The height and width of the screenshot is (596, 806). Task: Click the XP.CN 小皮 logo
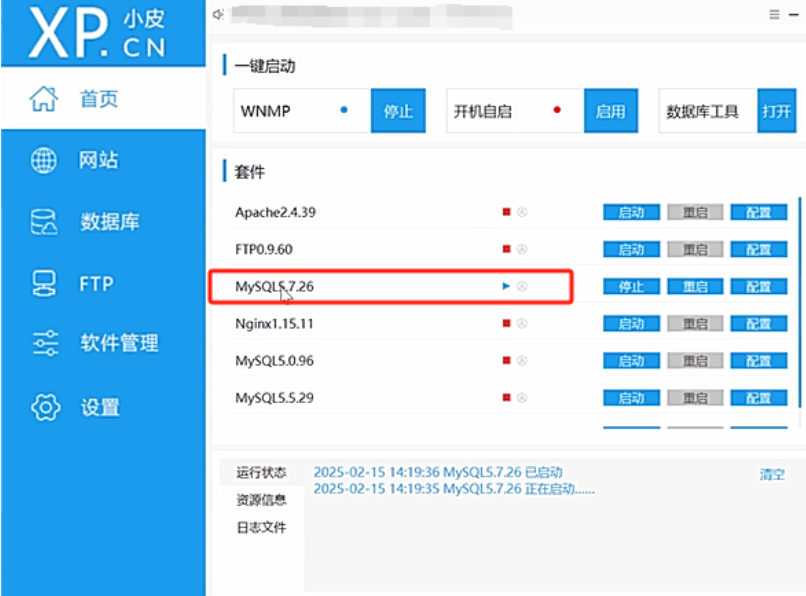click(x=98, y=33)
